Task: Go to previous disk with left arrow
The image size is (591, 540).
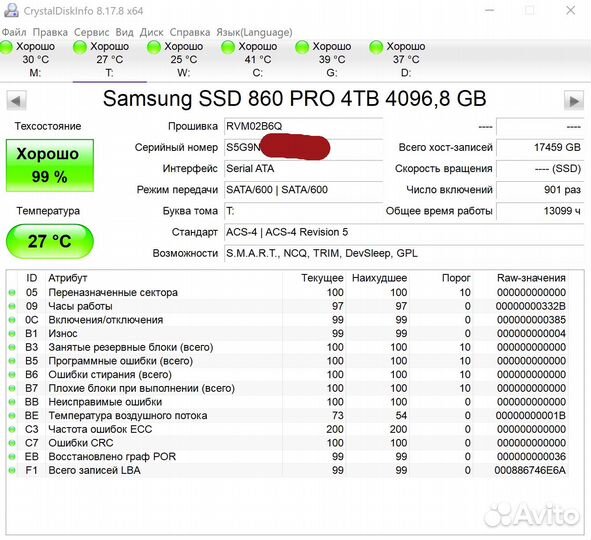Action: 16,101
